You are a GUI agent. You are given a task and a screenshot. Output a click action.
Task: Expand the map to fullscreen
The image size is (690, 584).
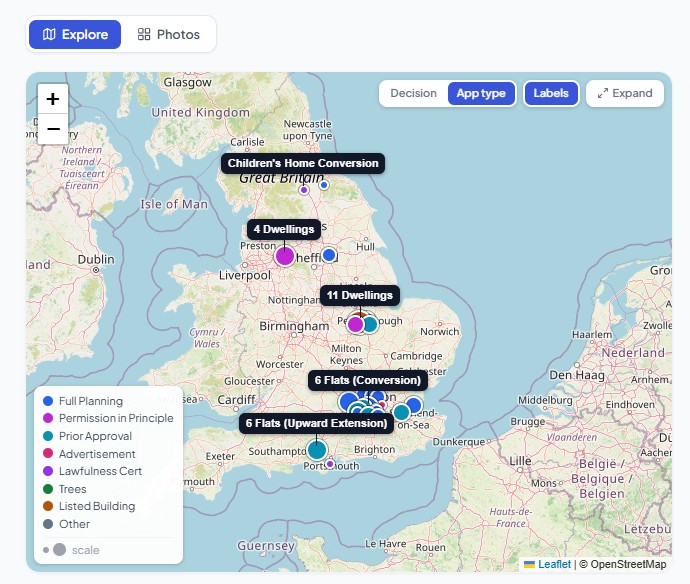[x=625, y=93]
